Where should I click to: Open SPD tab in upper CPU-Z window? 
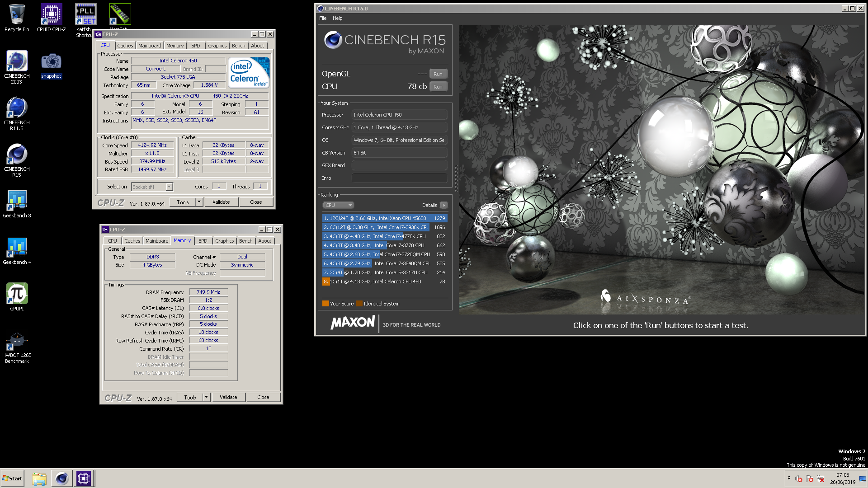pyautogui.click(x=195, y=46)
